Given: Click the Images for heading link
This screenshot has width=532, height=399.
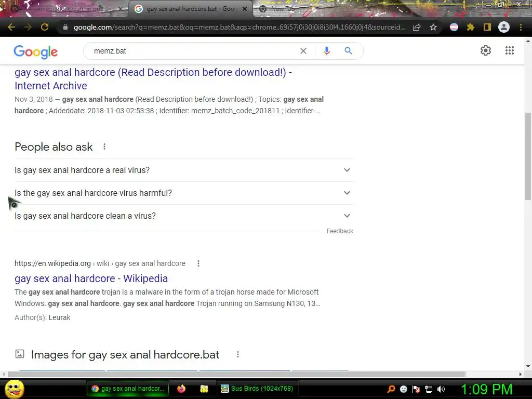Looking at the screenshot, I should tap(125, 354).
